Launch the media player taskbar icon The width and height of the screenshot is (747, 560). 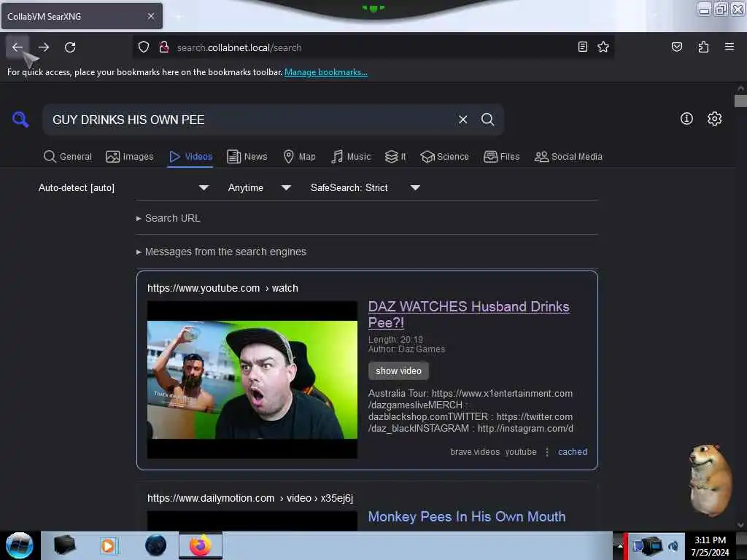pos(108,545)
